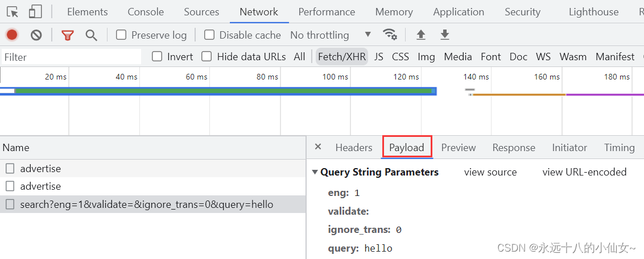Collapse the Query String Parameters section
This screenshot has height=259, width=644.
(315, 172)
